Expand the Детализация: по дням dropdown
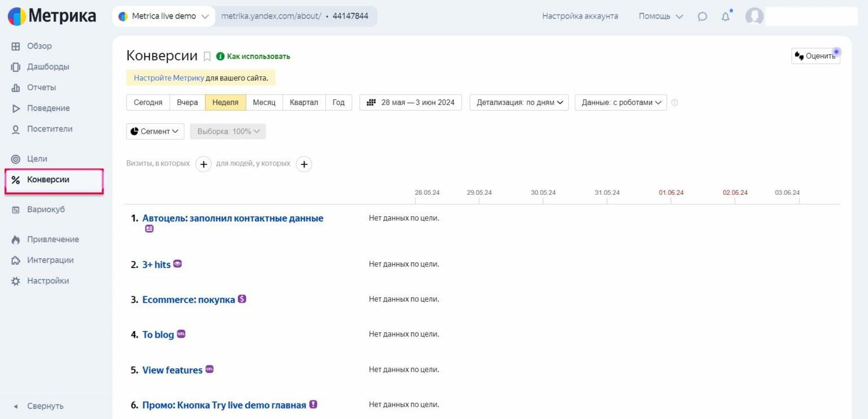868x419 pixels. tap(519, 102)
